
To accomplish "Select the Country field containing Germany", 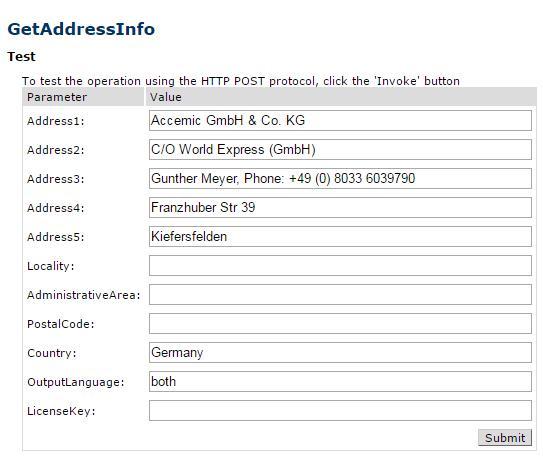I will click(340, 353).
